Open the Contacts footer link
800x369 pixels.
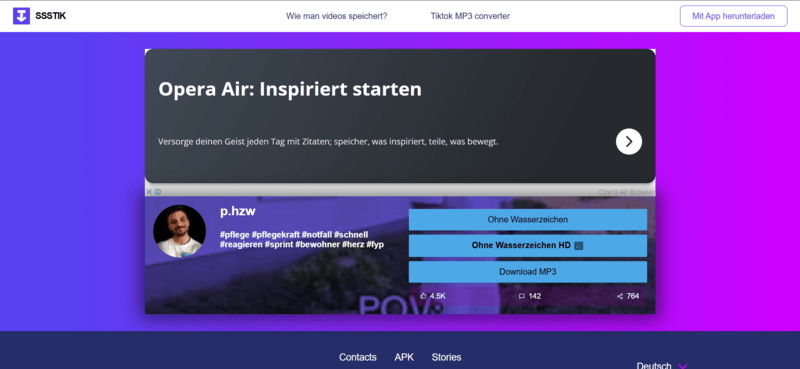pos(358,357)
